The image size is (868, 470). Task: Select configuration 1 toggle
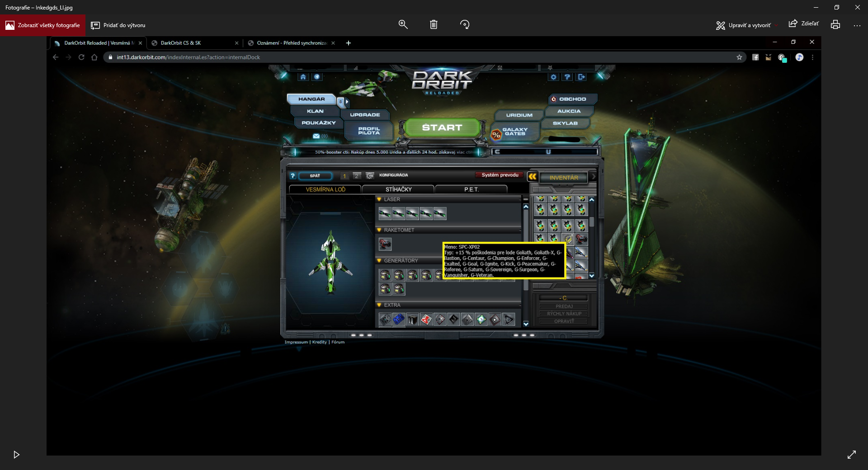pos(344,176)
